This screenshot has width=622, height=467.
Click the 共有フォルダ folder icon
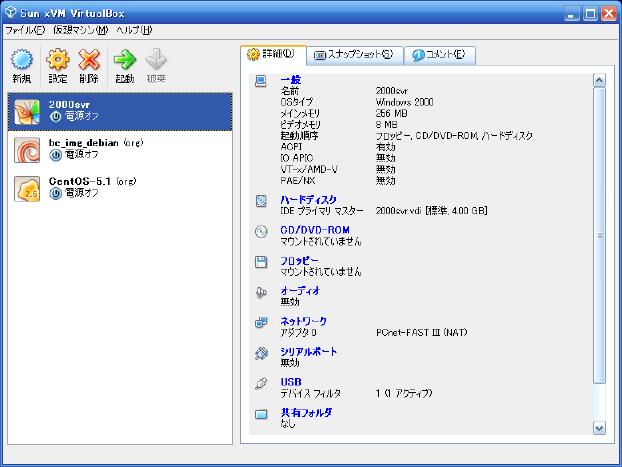(261, 414)
